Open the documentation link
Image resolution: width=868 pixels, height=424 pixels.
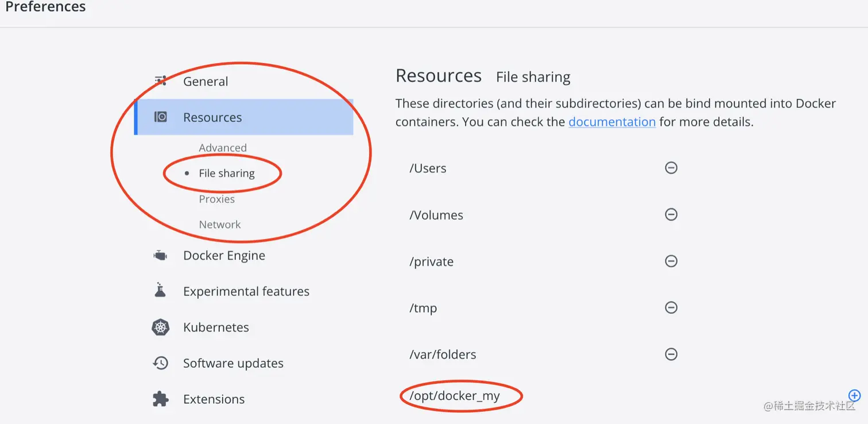(x=612, y=122)
